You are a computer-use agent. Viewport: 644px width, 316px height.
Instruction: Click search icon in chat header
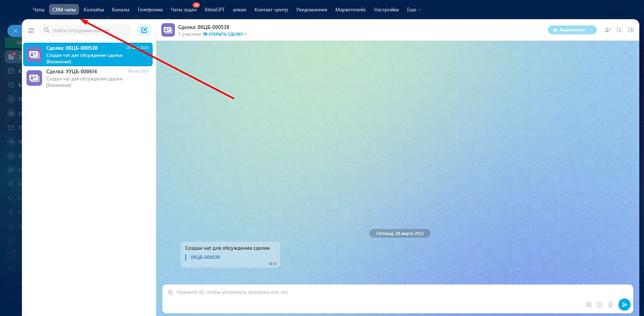pyautogui.click(x=619, y=30)
